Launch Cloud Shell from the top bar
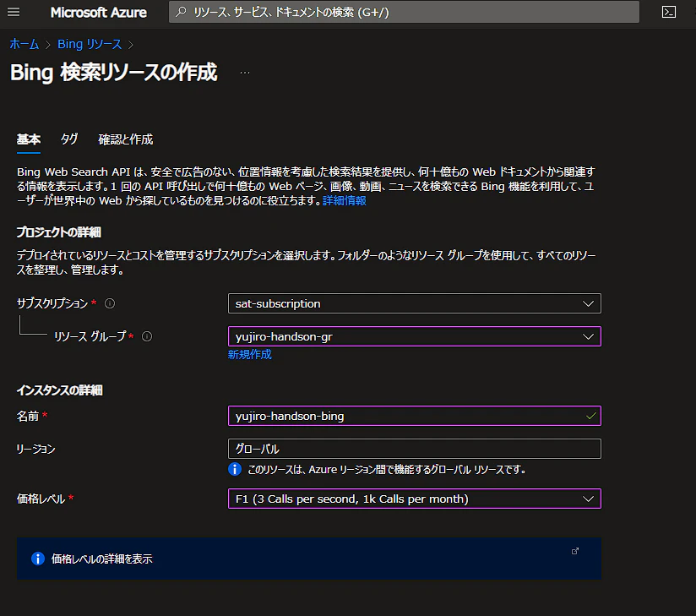This screenshot has height=616, width=696. 668,12
